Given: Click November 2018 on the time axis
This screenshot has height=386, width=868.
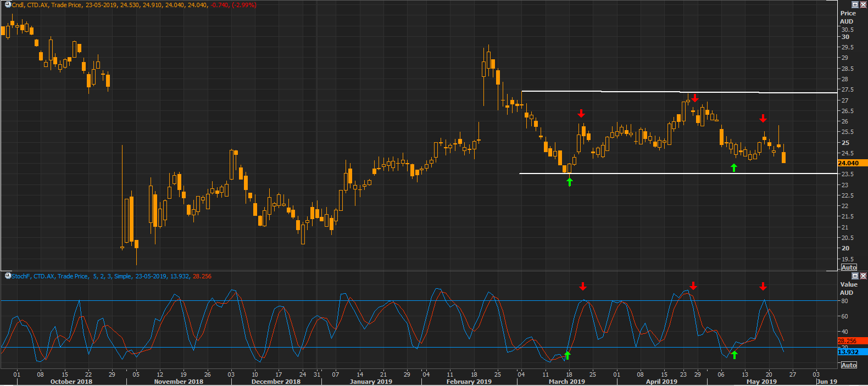Looking at the screenshot, I should click(179, 382).
